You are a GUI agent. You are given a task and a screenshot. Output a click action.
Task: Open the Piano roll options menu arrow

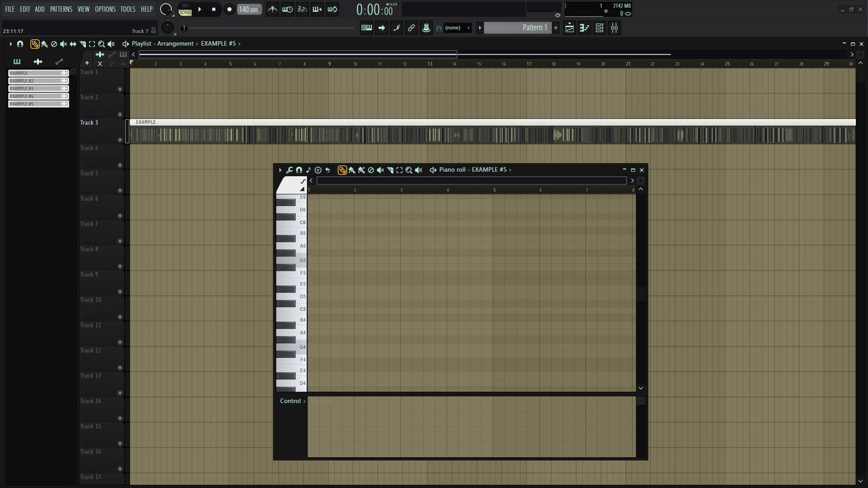(x=280, y=170)
